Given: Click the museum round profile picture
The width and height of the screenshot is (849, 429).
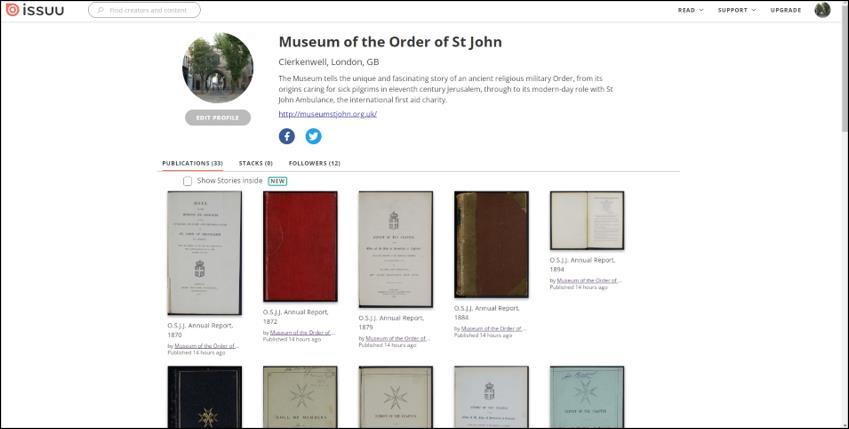Looking at the screenshot, I should click(x=217, y=68).
